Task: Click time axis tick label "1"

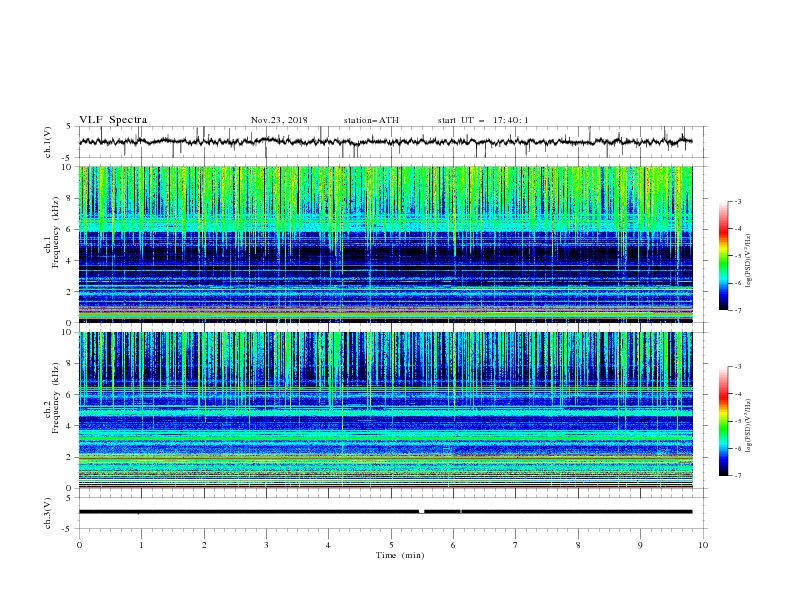Action: click(x=141, y=545)
